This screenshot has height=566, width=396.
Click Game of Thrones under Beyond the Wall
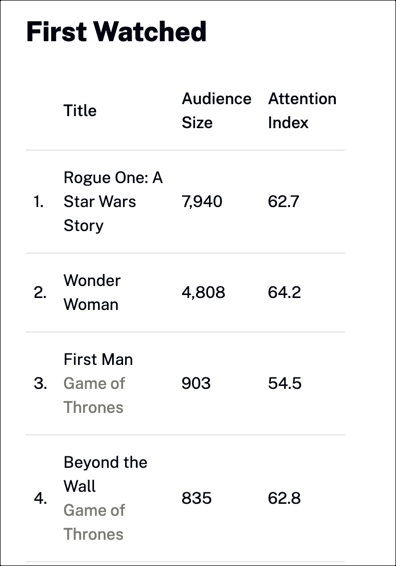tap(94, 522)
